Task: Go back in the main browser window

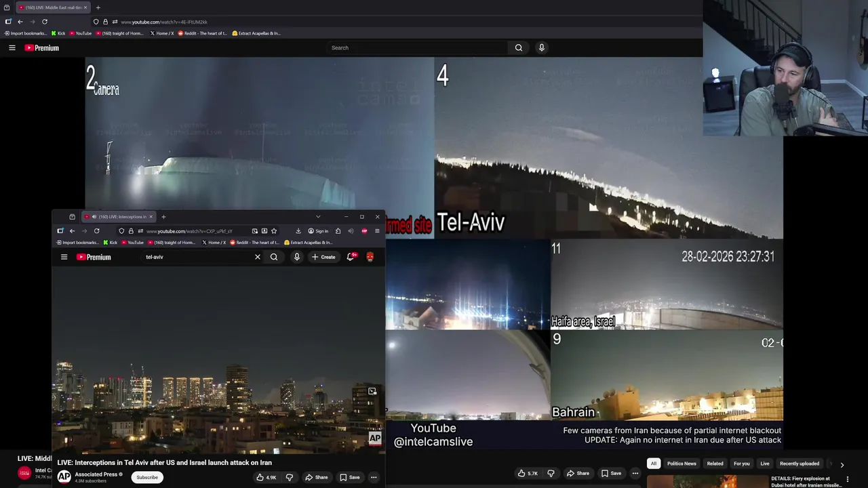Action: pyautogui.click(x=20, y=22)
